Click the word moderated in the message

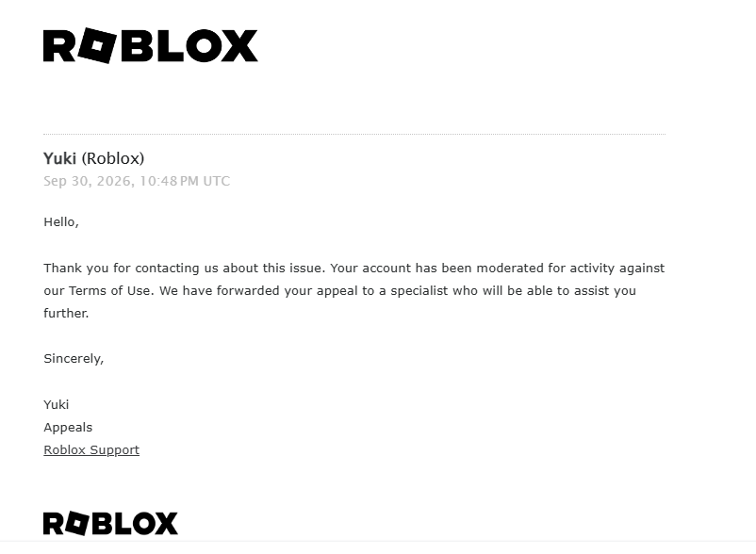tap(510, 269)
